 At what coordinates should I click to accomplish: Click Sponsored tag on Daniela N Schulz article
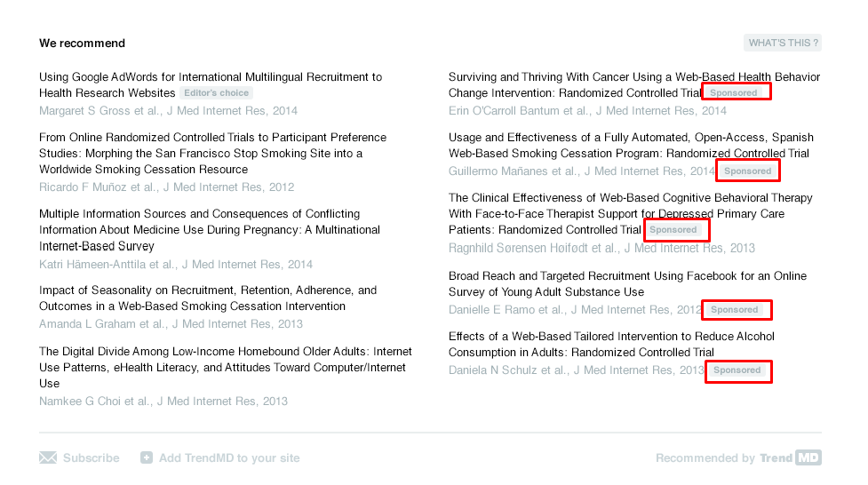click(737, 370)
